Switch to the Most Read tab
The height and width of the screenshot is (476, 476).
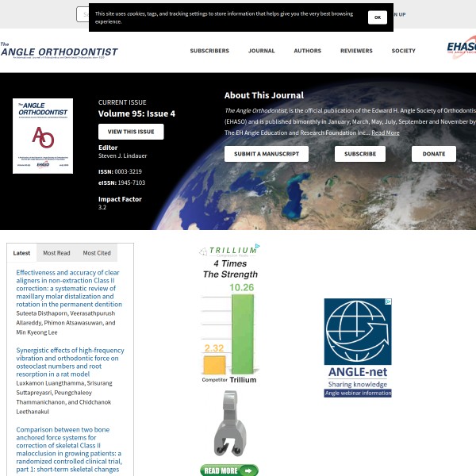pos(56,253)
